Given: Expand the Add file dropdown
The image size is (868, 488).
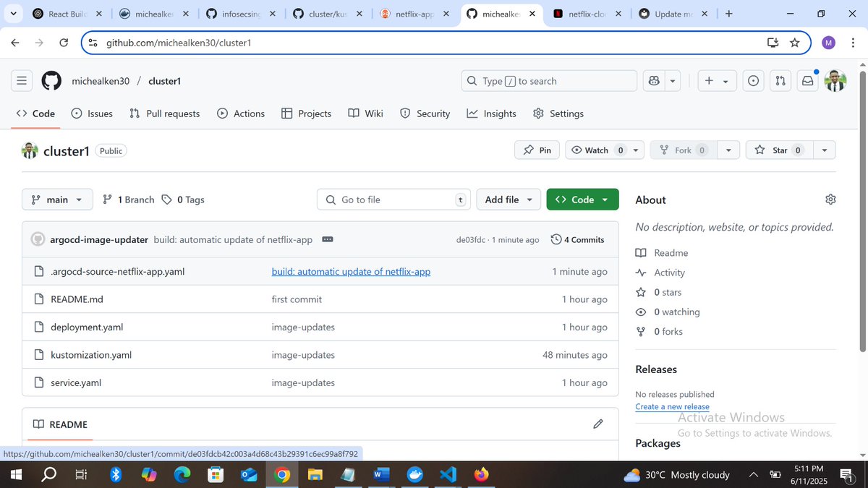Looking at the screenshot, I should click(509, 200).
